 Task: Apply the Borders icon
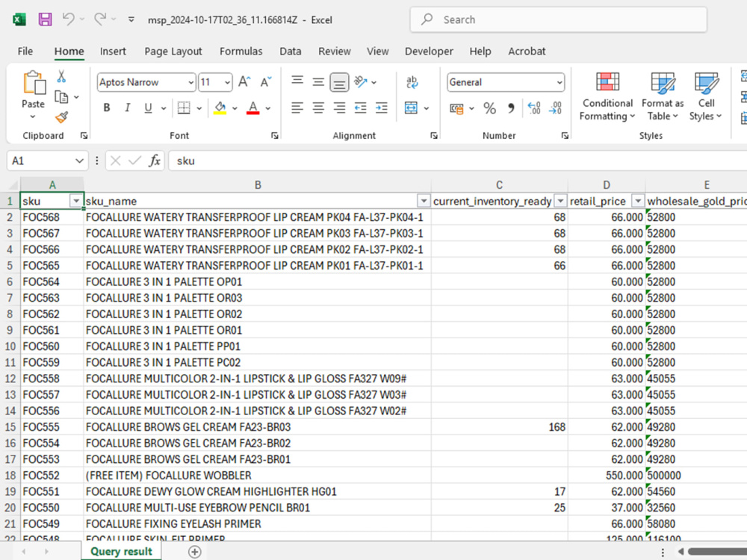tap(184, 108)
